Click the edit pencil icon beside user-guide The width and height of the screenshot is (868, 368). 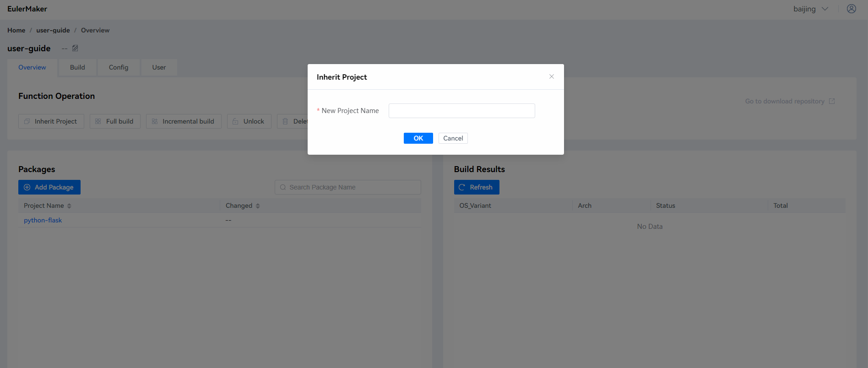75,48
